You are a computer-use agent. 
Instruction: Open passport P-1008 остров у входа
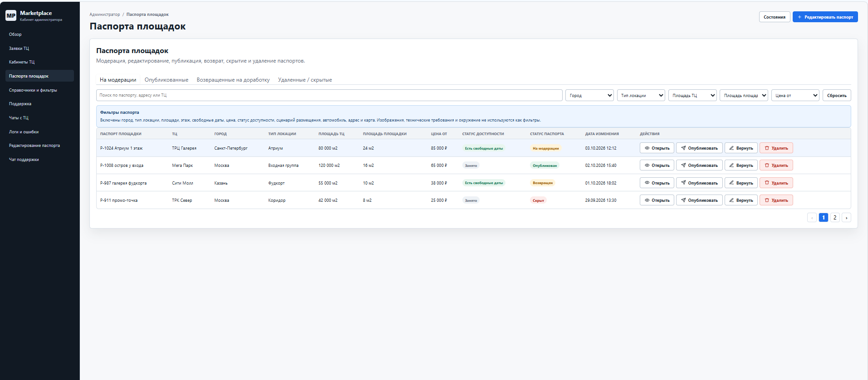click(x=657, y=165)
